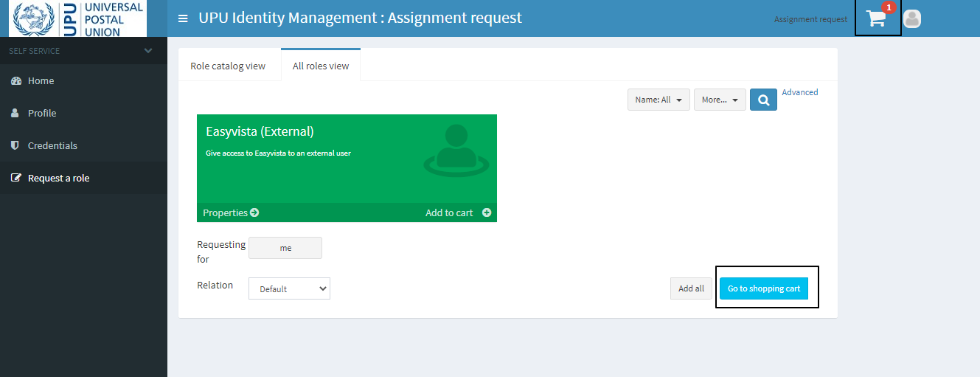Go to Home in sidebar
Screen dimensions: 980x377
[83, 80]
